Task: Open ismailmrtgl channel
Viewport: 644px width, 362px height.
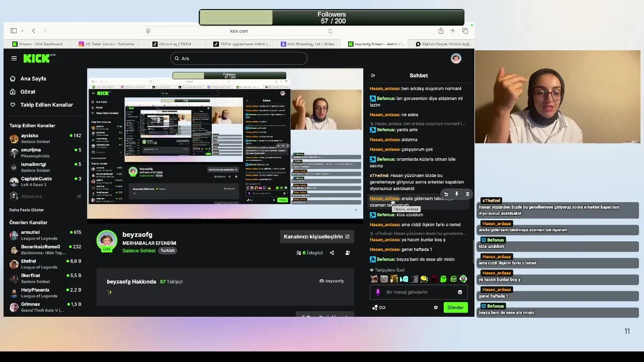Action: click(45, 167)
